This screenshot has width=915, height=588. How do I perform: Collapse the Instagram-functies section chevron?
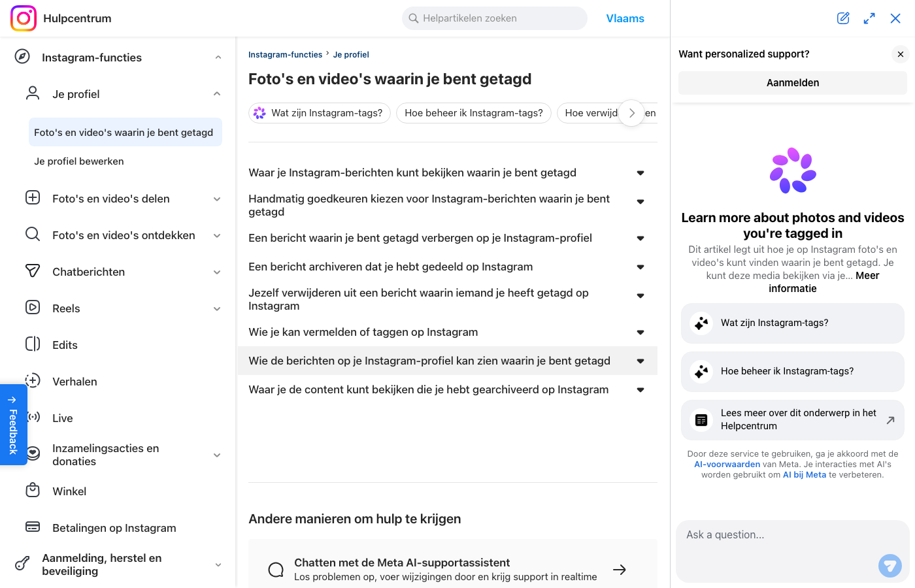coord(218,57)
